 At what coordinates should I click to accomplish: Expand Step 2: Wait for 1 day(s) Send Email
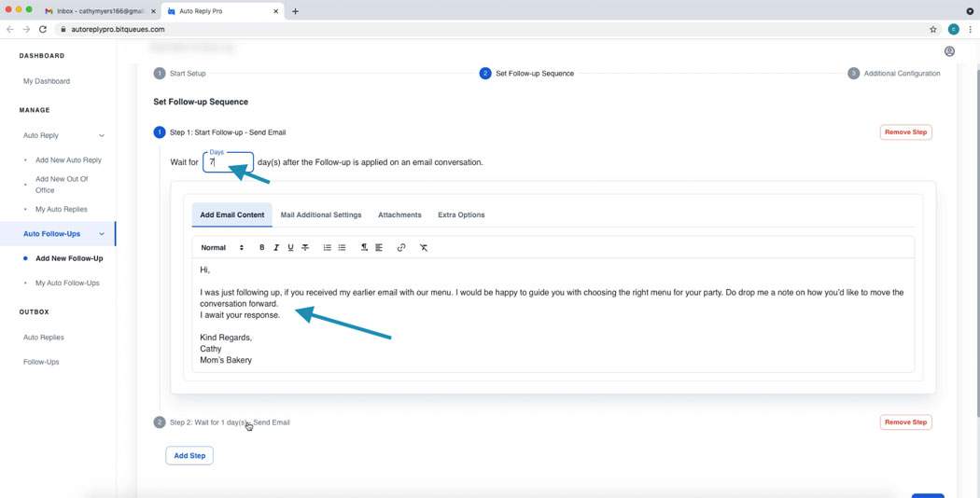[230, 422]
